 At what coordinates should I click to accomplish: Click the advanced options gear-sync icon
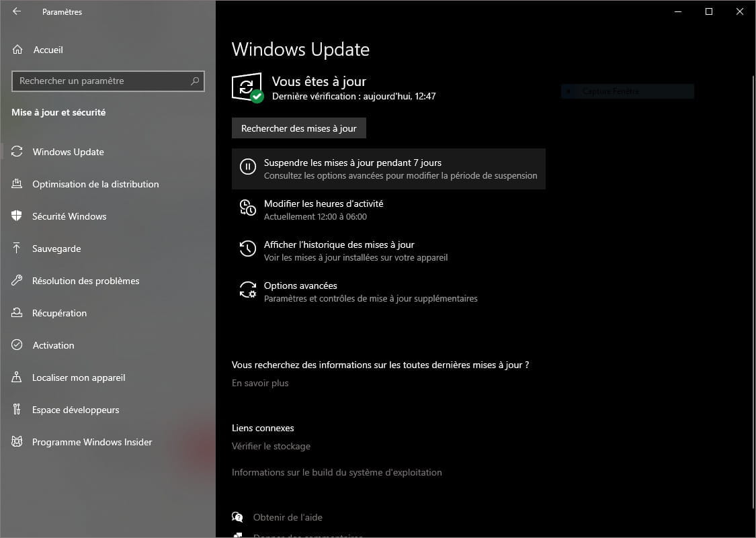(248, 289)
